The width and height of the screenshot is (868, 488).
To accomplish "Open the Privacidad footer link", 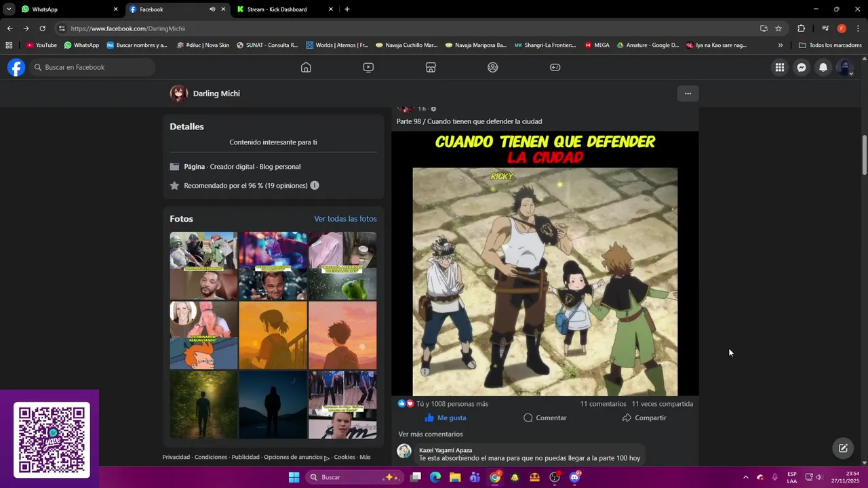I will (x=176, y=457).
